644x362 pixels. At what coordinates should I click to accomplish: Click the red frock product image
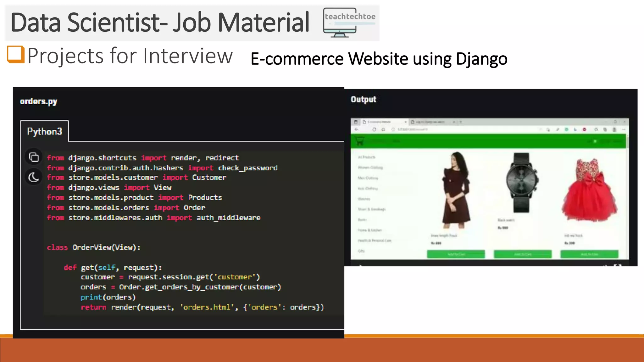[590, 189]
